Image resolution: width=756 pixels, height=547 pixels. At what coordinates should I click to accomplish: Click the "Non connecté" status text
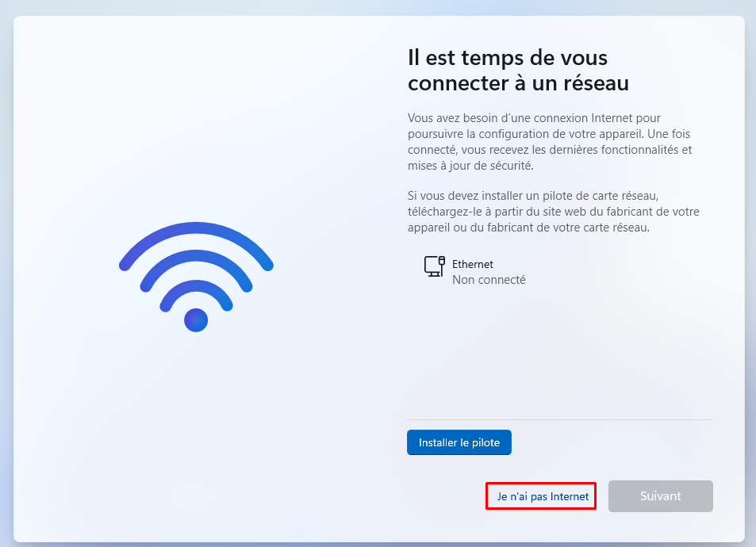pos(489,280)
